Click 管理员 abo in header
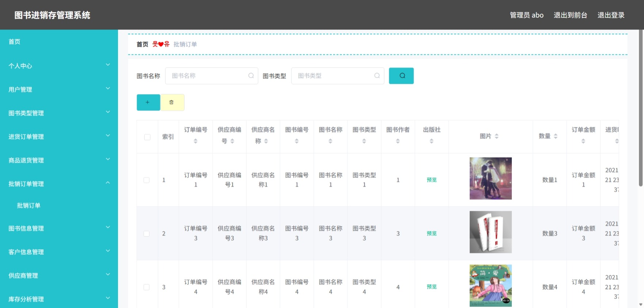 tap(526, 15)
